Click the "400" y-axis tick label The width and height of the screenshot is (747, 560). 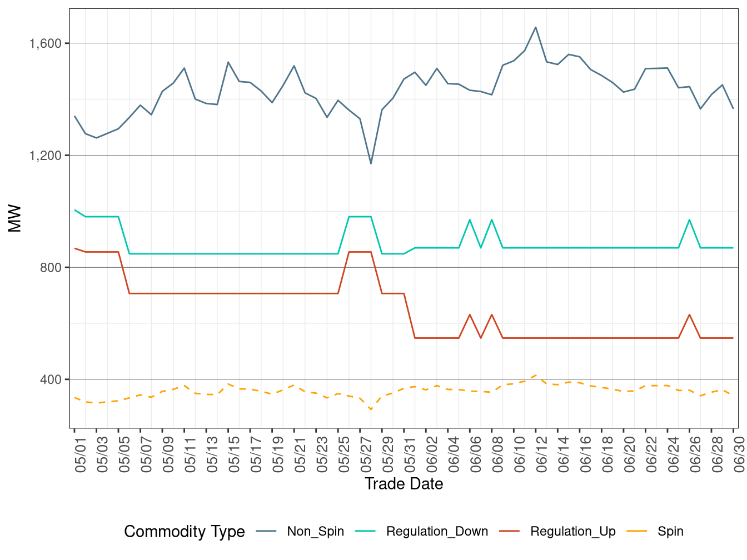coord(51,379)
